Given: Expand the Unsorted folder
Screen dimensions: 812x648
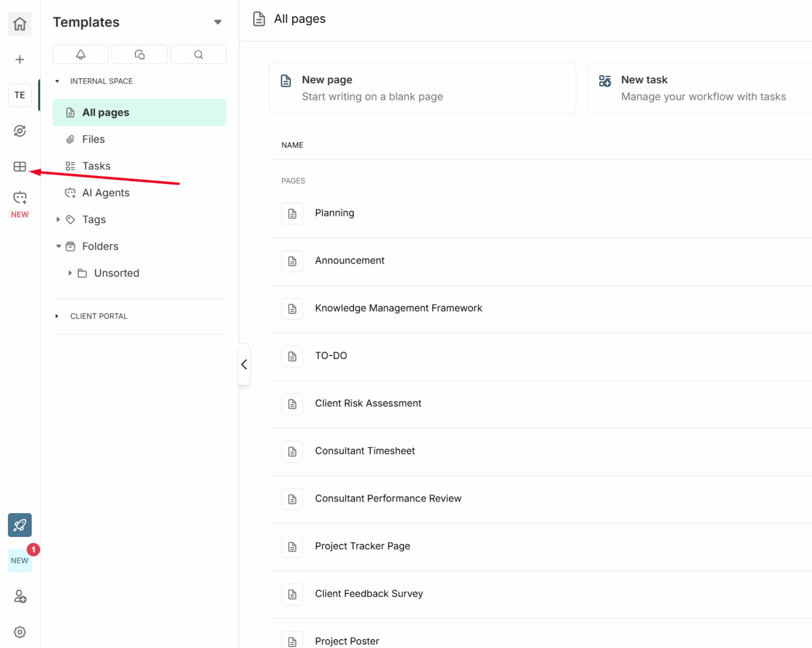Looking at the screenshot, I should 70,273.
